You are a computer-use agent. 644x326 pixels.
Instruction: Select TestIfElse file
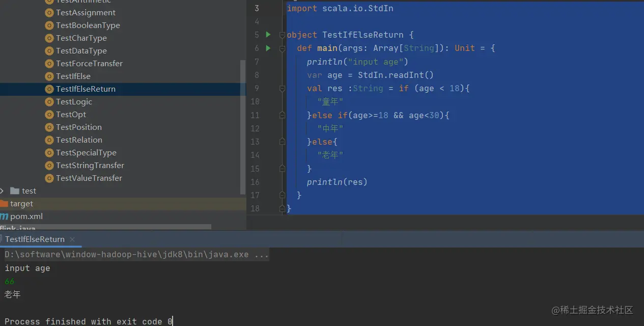point(73,76)
